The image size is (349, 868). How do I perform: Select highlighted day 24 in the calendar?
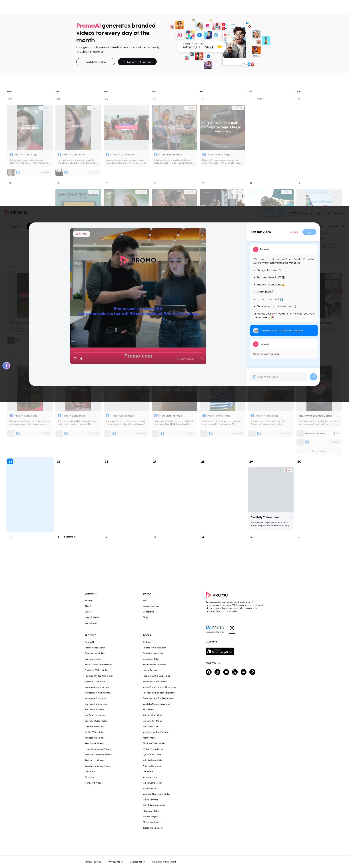[30, 495]
